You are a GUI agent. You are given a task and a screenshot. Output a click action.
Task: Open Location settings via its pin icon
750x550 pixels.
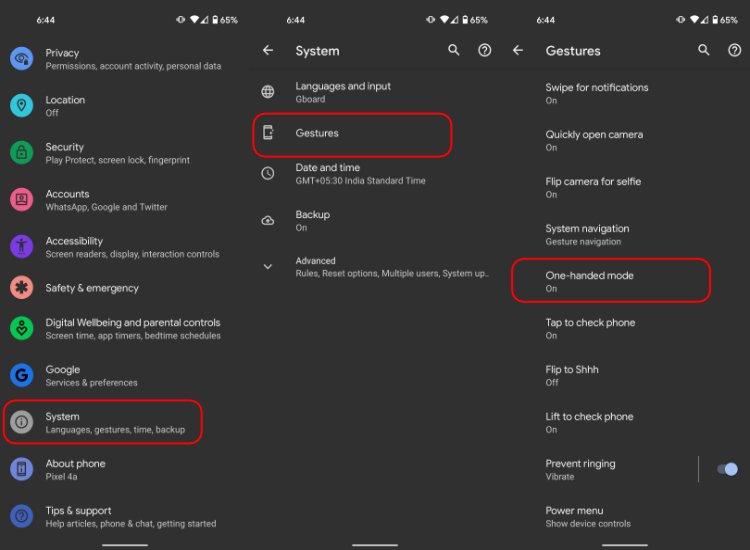(21, 106)
